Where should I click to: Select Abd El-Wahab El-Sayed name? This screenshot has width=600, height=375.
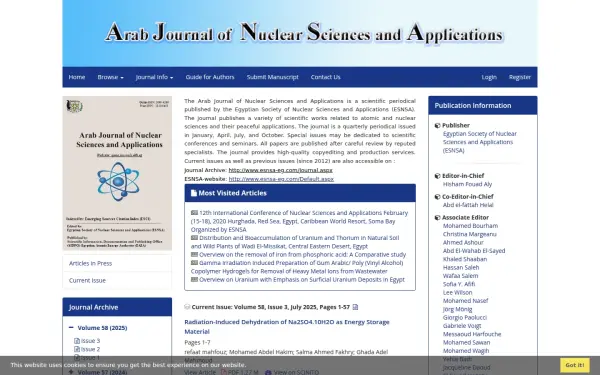(474, 251)
